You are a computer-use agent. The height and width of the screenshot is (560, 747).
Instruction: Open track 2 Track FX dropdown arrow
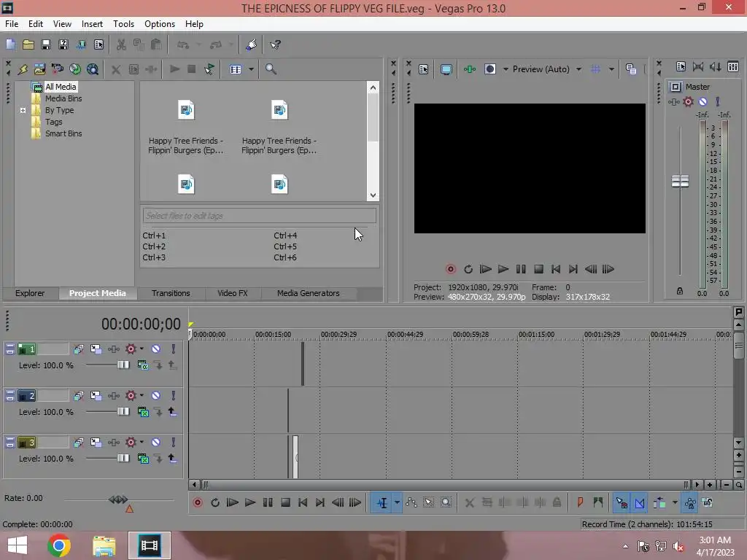(142, 395)
